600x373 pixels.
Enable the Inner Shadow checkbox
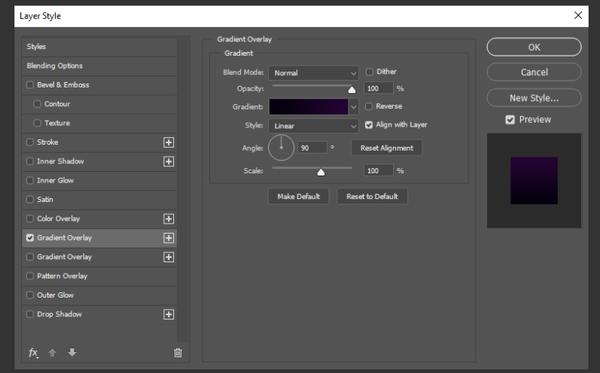(30, 161)
